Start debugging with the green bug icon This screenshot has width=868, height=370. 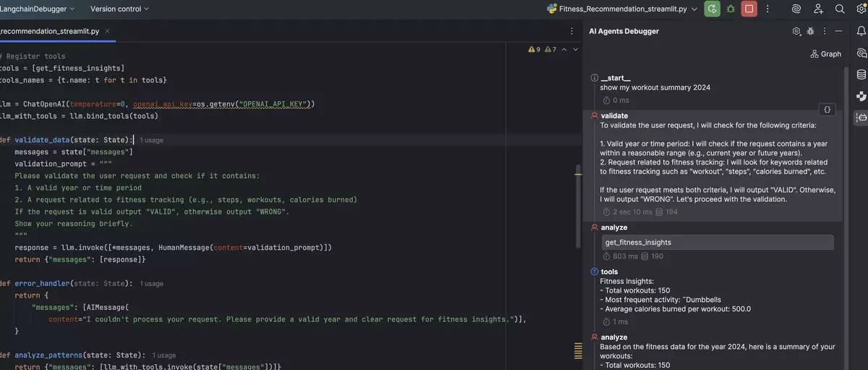point(731,9)
